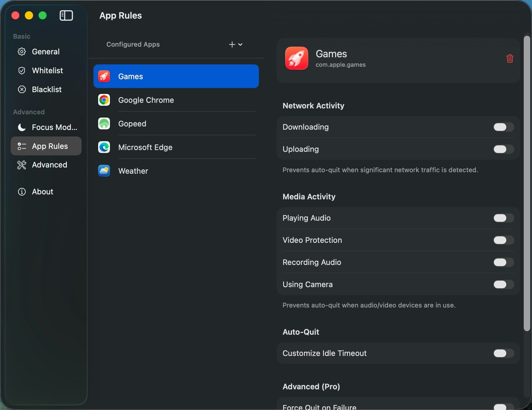Toggle the Video Protection switch

tap(503, 240)
